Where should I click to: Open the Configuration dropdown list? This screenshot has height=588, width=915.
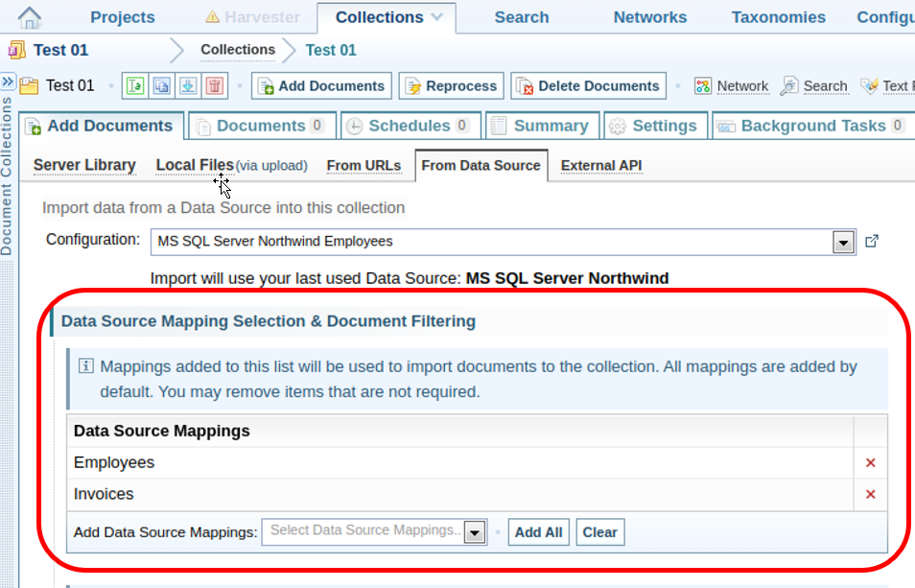(x=843, y=242)
